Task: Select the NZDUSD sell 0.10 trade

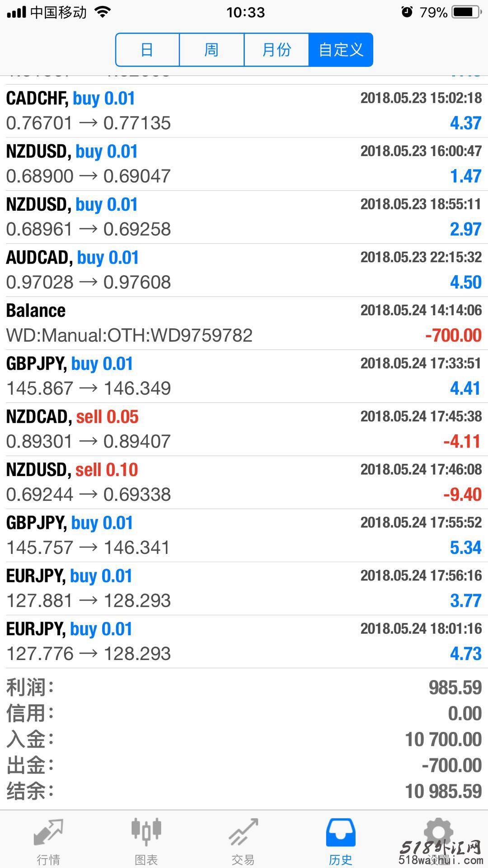Action: pyautogui.click(x=244, y=482)
